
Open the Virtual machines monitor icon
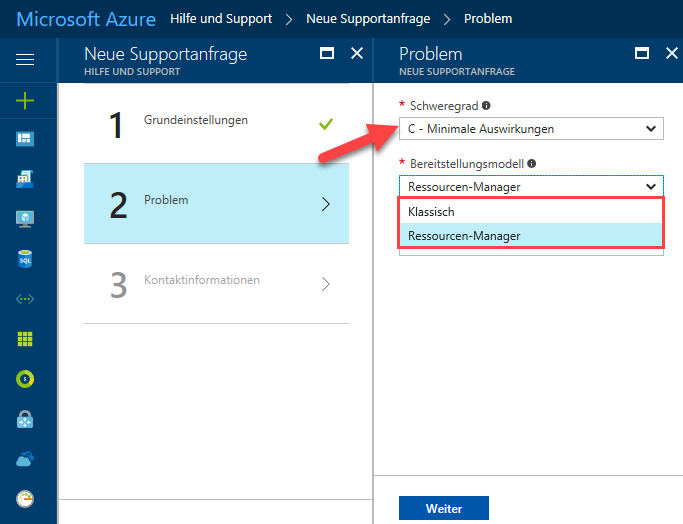(25, 219)
